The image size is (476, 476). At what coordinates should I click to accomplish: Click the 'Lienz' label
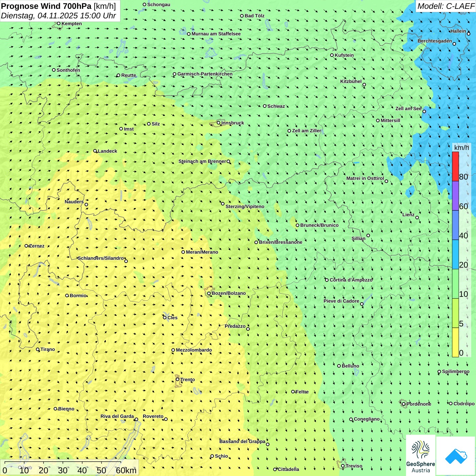(x=408, y=215)
